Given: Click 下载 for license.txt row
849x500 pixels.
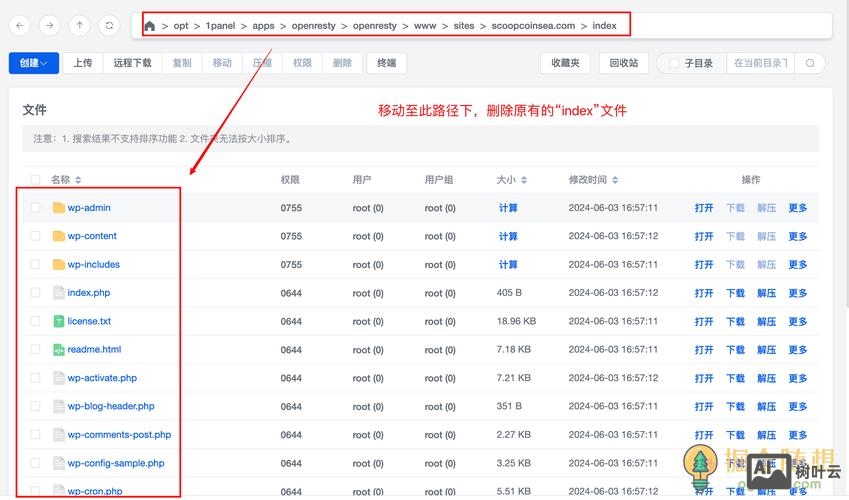Looking at the screenshot, I should [735, 321].
